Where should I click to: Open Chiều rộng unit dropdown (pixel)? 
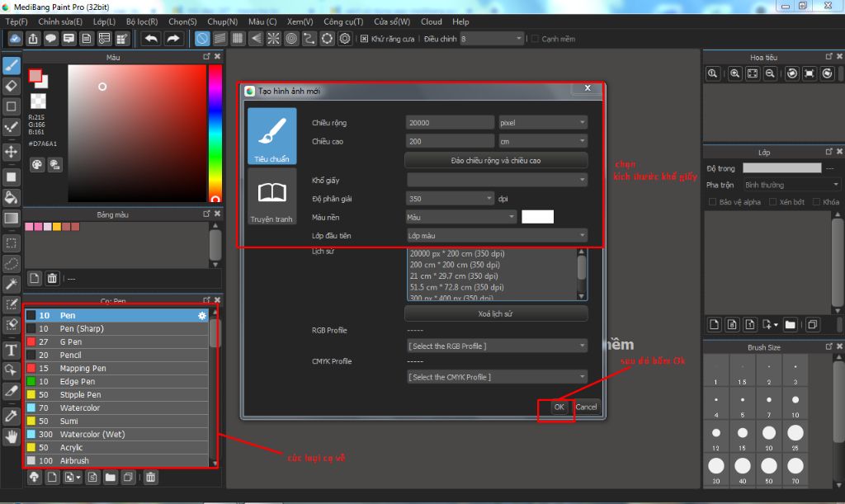coord(543,123)
